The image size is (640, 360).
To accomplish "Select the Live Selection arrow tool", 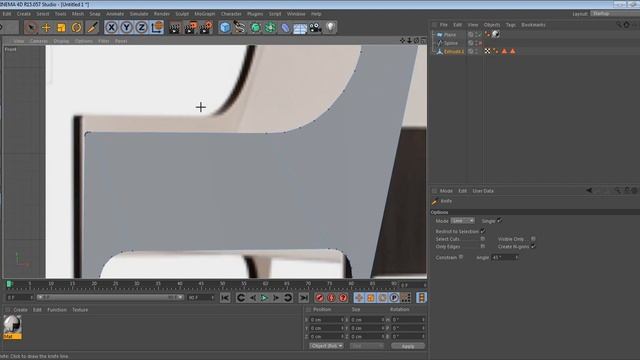I will coord(31,27).
